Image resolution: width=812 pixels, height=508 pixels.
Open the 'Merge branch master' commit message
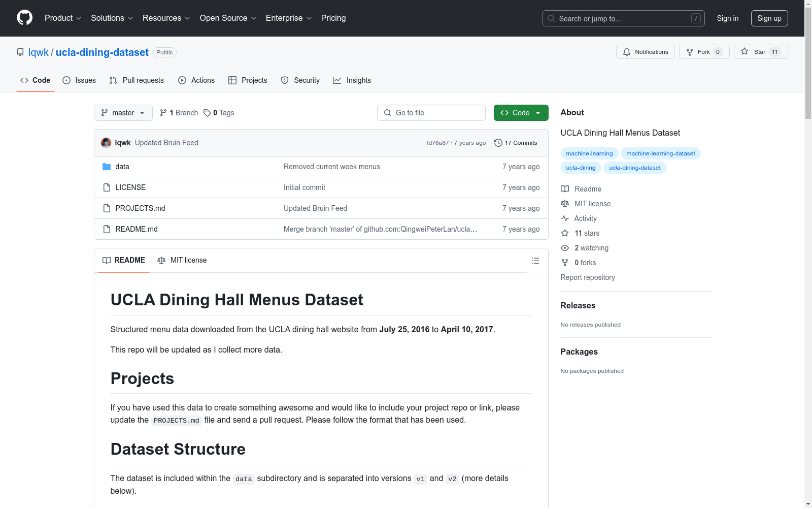(x=381, y=229)
